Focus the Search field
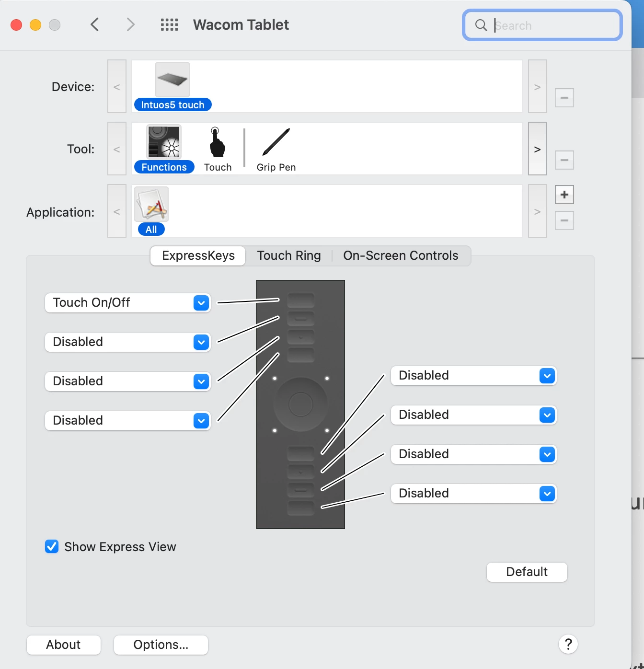Image resolution: width=644 pixels, height=669 pixels. [x=542, y=25]
